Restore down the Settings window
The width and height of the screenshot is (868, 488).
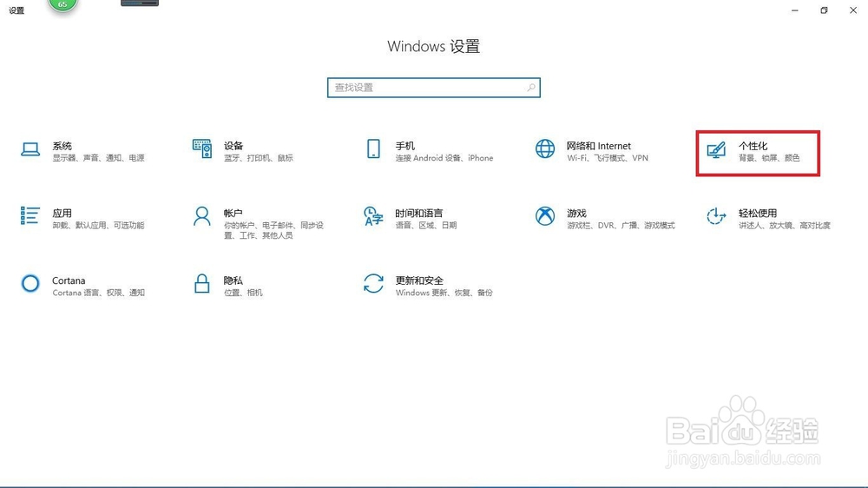[824, 10]
